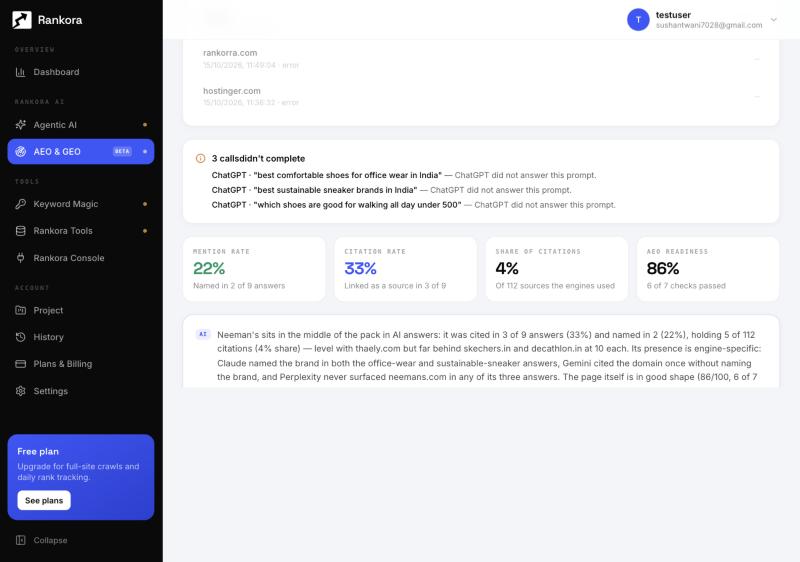Collapse the sidebar
The width and height of the screenshot is (800, 562).
[x=42, y=540]
